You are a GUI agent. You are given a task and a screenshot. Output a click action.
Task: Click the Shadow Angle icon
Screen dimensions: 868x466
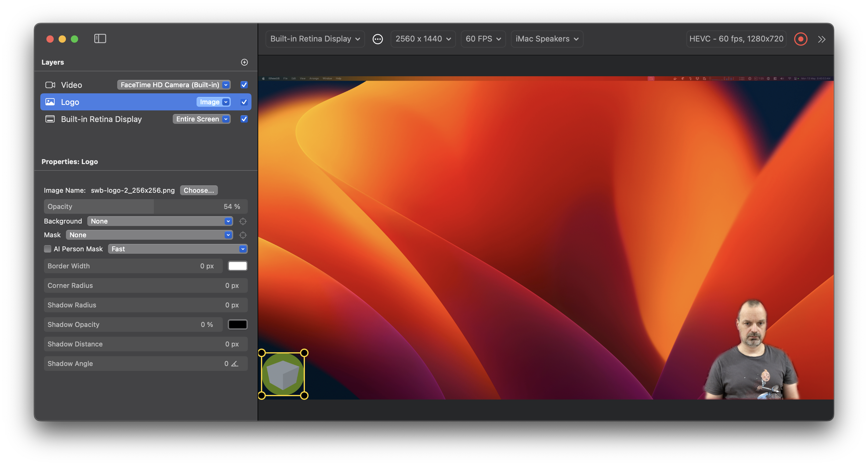coord(235,364)
